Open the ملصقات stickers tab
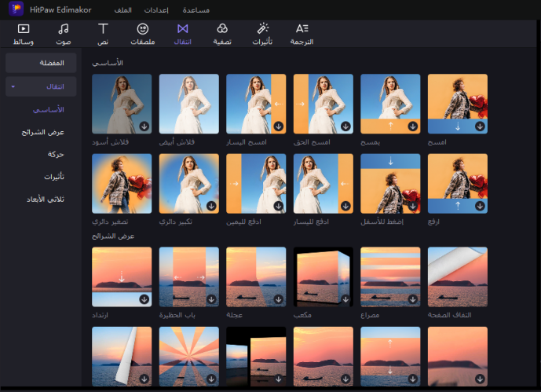Viewport: 541px width, 392px height. tap(142, 34)
